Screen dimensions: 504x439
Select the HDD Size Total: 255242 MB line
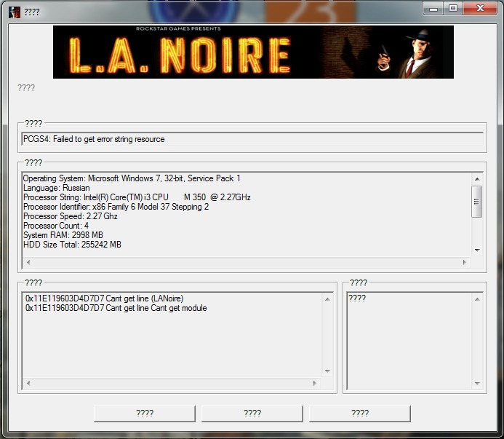(72, 245)
